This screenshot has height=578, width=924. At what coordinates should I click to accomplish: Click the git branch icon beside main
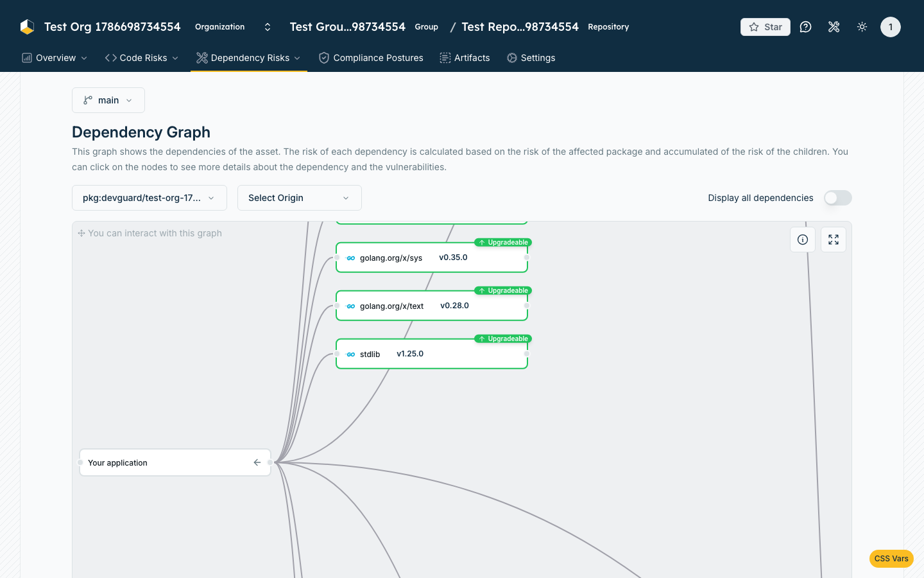click(x=88, y=100)
